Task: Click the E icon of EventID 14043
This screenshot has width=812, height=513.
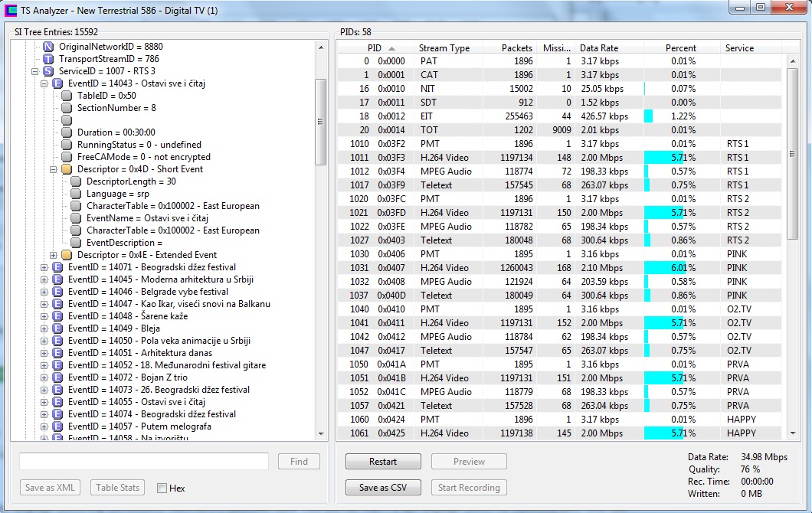Action: pyautogui.click(x=57, y=83)
